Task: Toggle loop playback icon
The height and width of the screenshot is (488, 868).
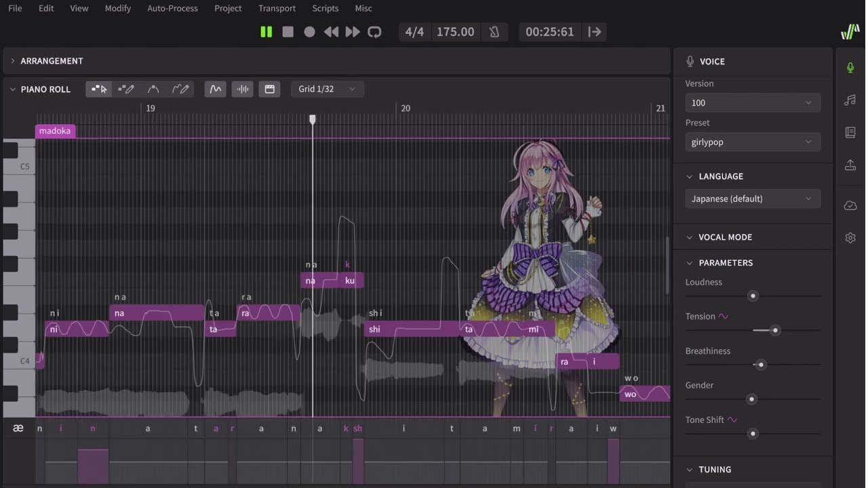Action: (374, 32)
